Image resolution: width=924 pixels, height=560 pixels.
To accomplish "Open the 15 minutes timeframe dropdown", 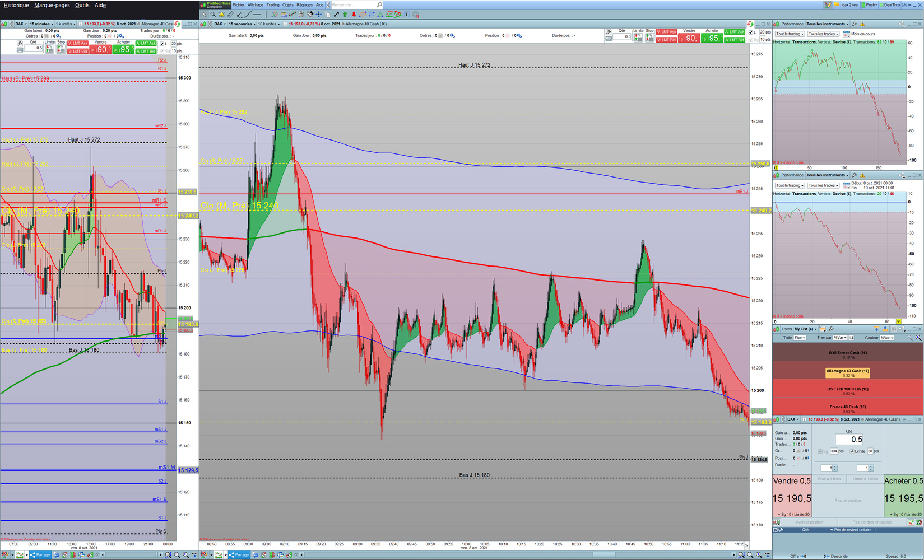I will click(x=41, y=24).
